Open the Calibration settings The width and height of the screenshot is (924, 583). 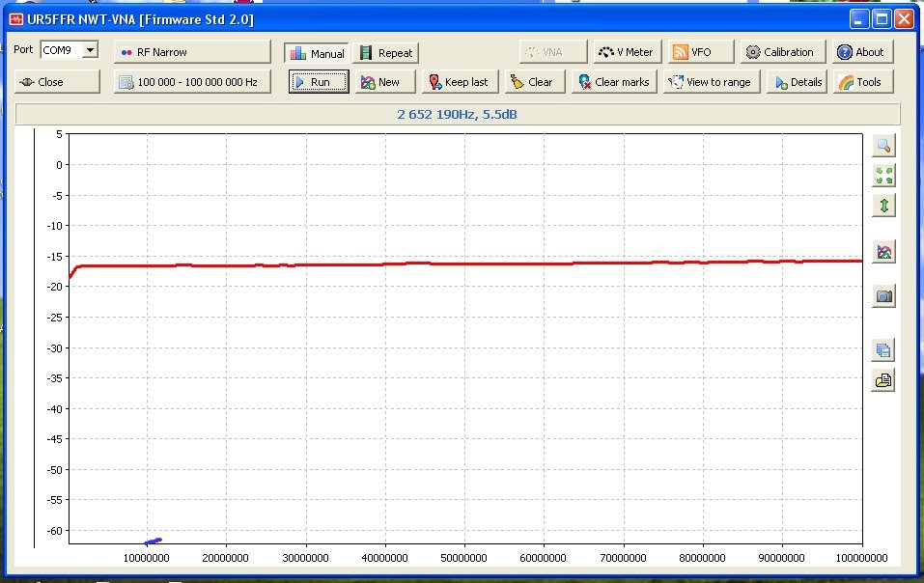[780, 52]
